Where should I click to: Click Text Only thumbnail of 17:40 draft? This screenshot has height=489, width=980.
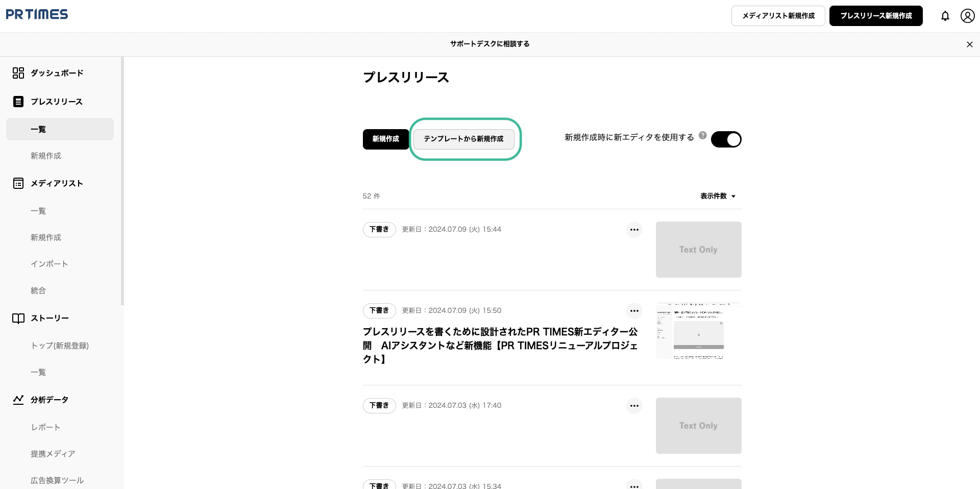699,426
